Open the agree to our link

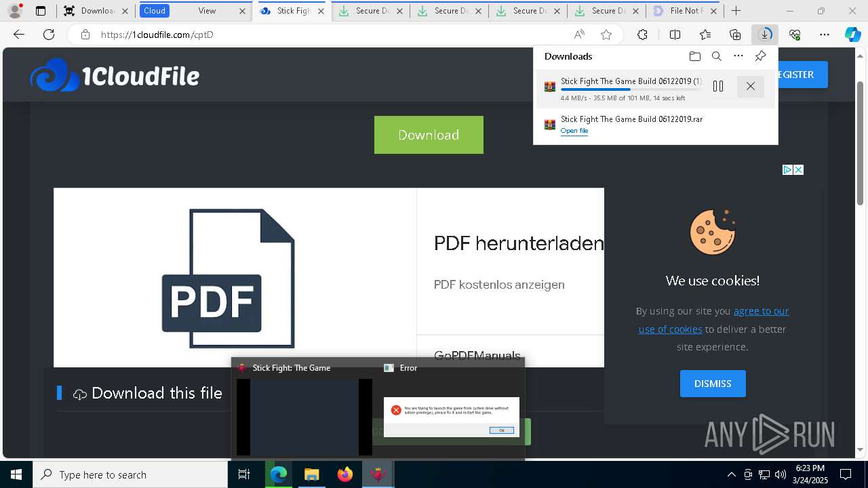(761, 311)
